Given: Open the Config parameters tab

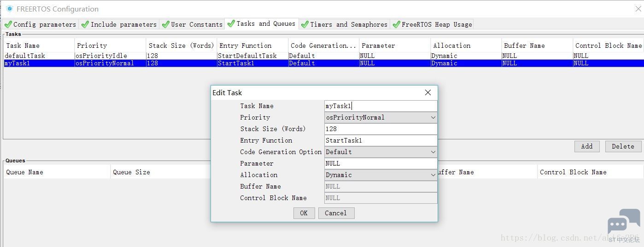Looking at the screenshot, I should 40,24.
